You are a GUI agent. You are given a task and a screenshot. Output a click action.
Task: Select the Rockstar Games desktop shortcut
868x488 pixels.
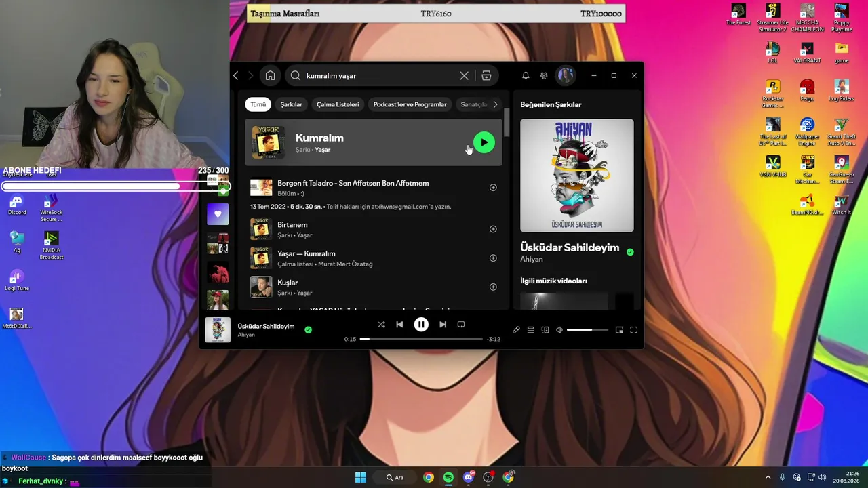click(772, 94)
